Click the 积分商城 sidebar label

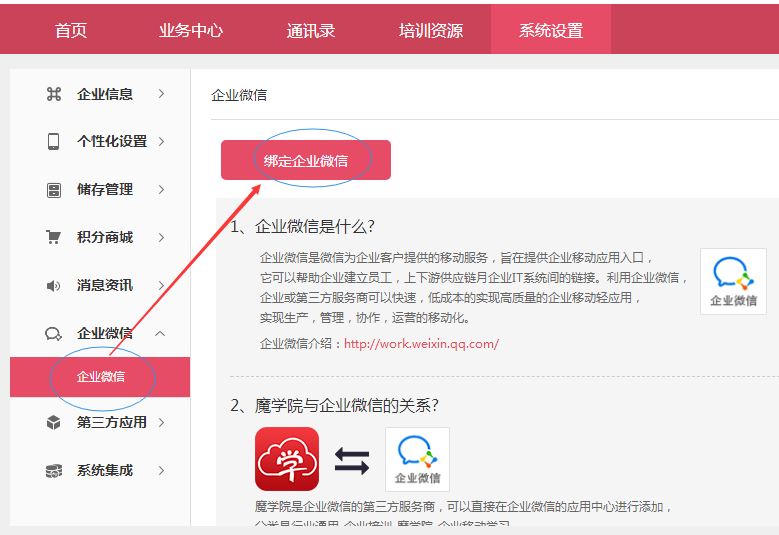(105, 237)
